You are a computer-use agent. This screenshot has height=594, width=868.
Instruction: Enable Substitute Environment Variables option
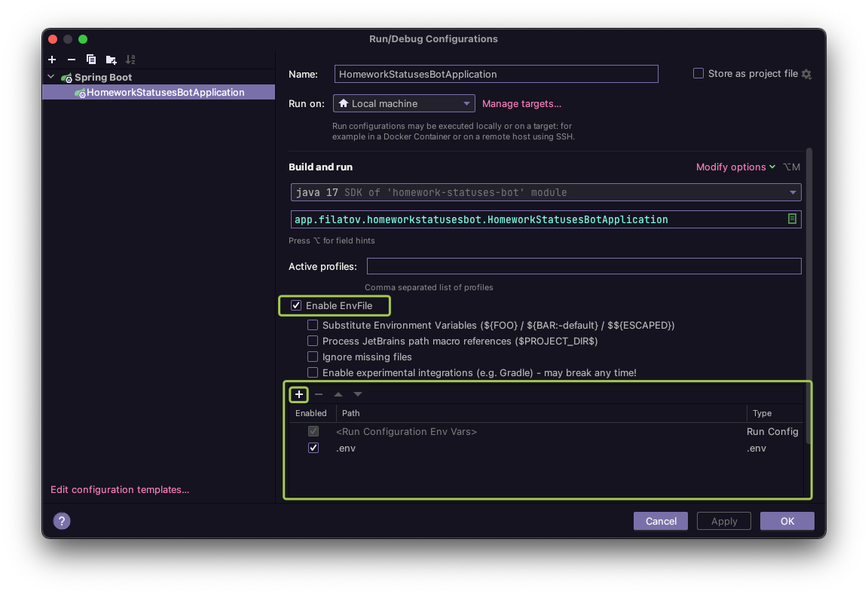coord(313,325)
